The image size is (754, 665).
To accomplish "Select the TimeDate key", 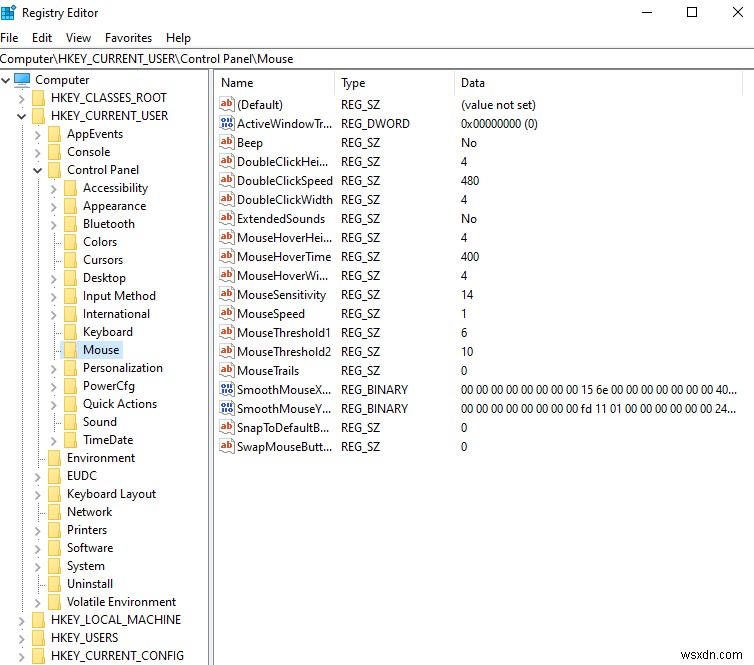I will coord(108,439).
